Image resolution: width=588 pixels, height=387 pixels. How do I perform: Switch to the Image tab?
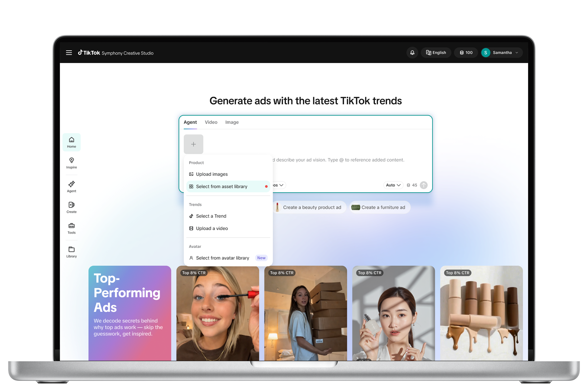tap(232, 122)
